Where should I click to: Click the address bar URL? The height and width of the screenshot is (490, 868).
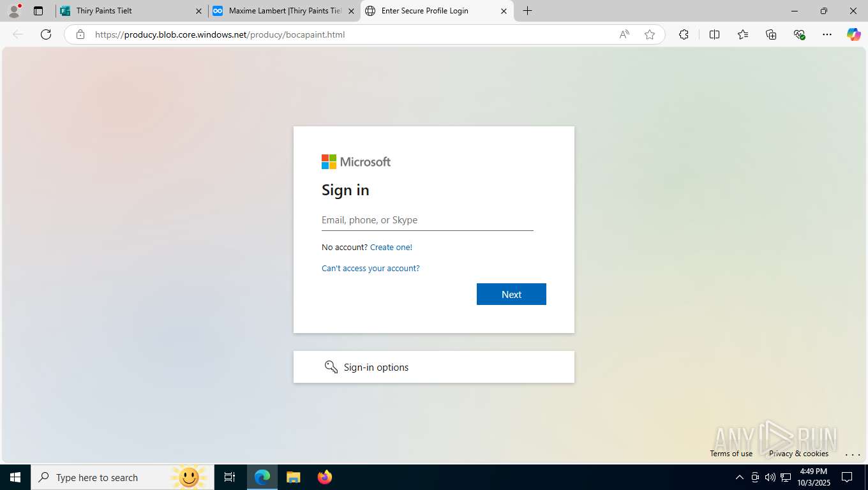[220, 34]
